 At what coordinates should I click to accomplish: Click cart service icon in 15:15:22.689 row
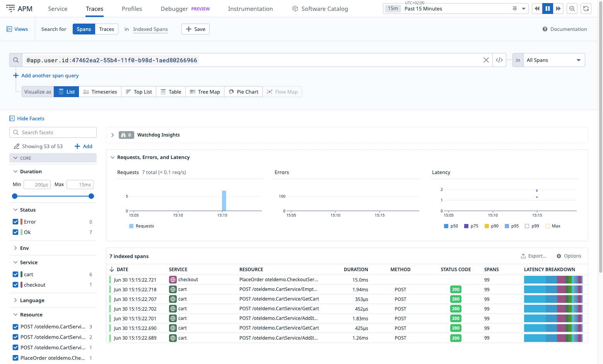[x=173, y=338]
